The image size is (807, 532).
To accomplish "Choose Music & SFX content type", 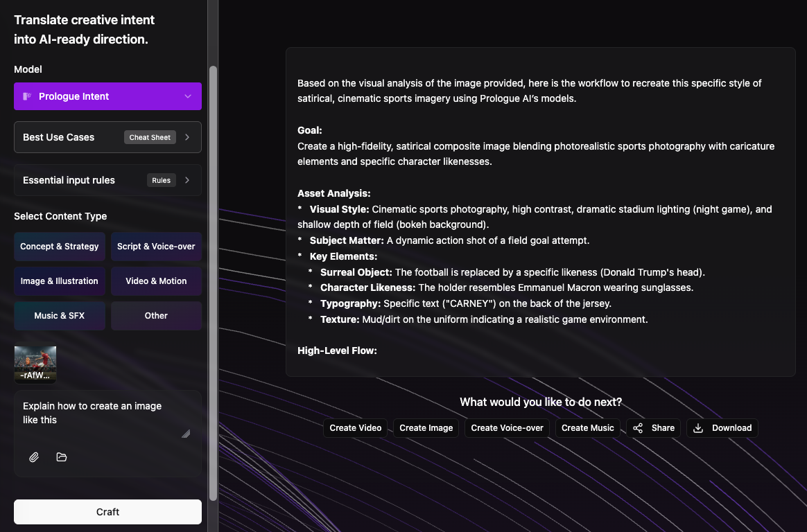I will pos(60,316).
